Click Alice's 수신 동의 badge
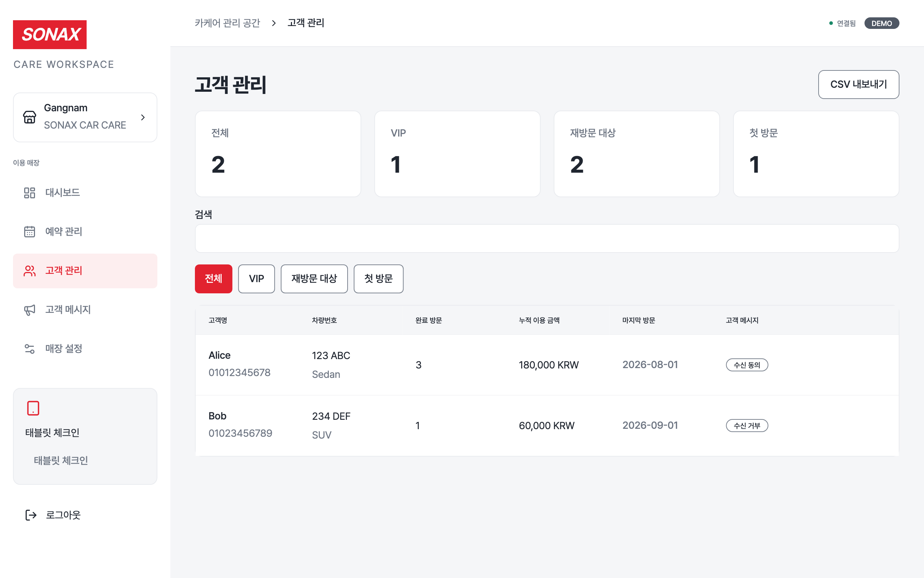 pyautogui.click(x=747, y=365)
